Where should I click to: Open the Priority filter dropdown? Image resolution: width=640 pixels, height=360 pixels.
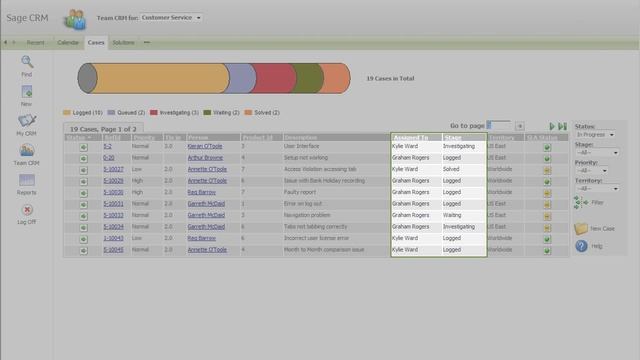click(591, 170)
